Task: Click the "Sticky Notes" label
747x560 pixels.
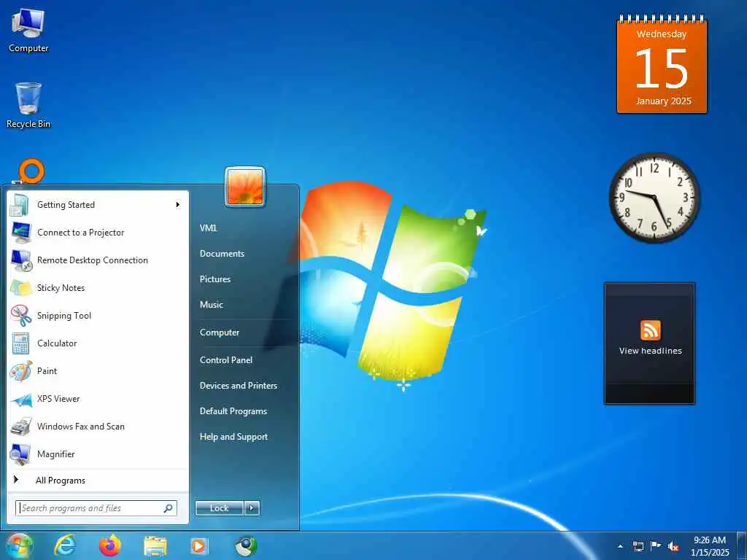Action: click(61, 288)
